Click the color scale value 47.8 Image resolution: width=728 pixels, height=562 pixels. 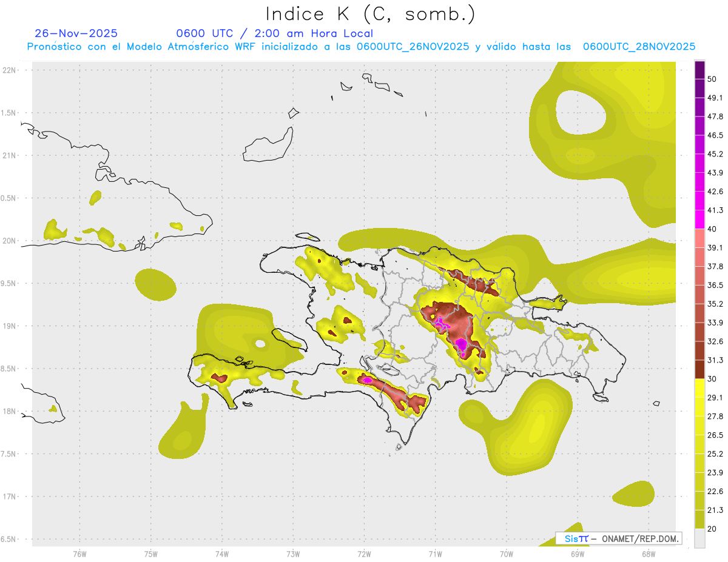[715, 116]
